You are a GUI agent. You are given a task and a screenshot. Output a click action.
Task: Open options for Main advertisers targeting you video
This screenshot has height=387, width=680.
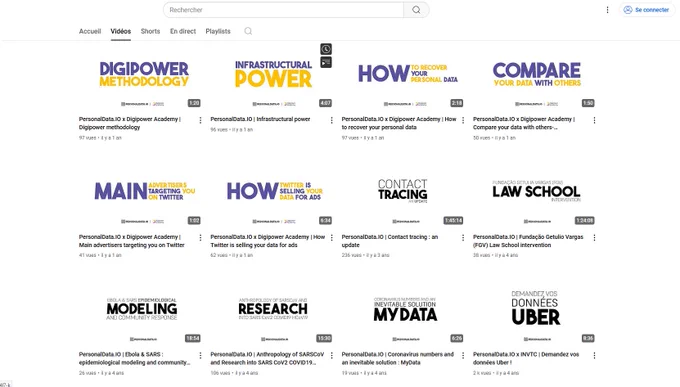point(200,238)
